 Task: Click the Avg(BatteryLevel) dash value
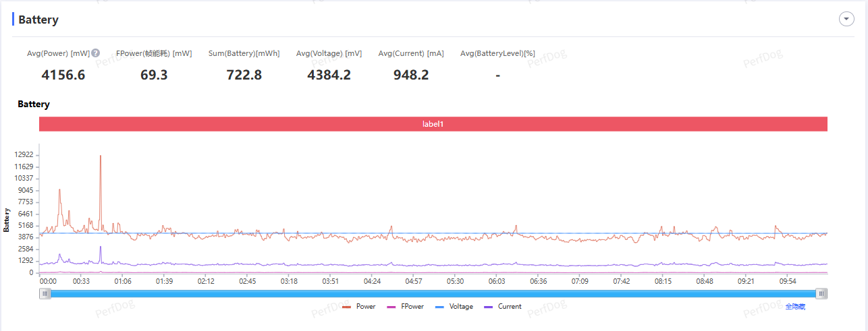497,75
